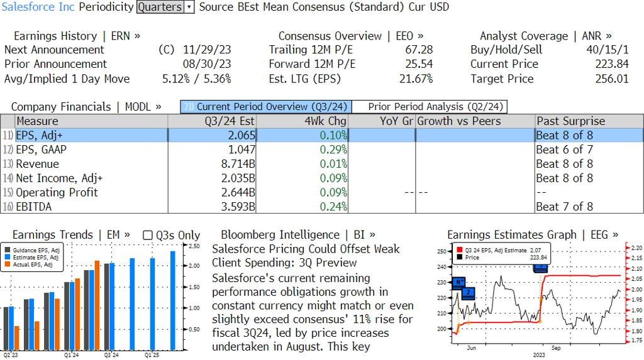This screenshot has height=360, width=644.
Task: Click Buy/Hold/Sell value 40/15/1
Action: click(608, 50)
